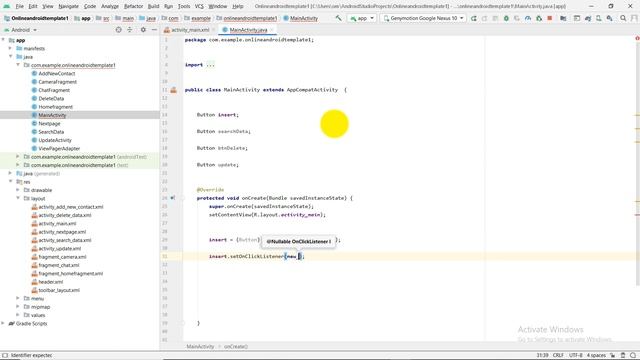
Task: Open the VCS menu
Action: [199, 7]
